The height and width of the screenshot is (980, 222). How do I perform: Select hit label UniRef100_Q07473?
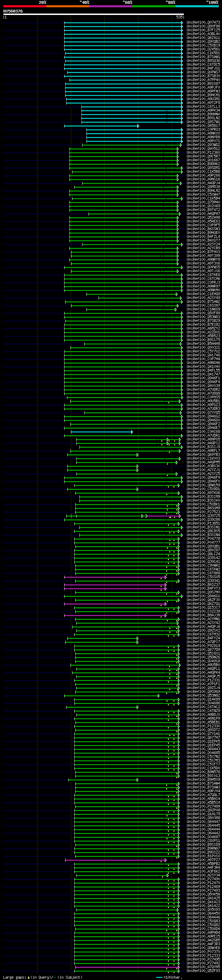203,23
